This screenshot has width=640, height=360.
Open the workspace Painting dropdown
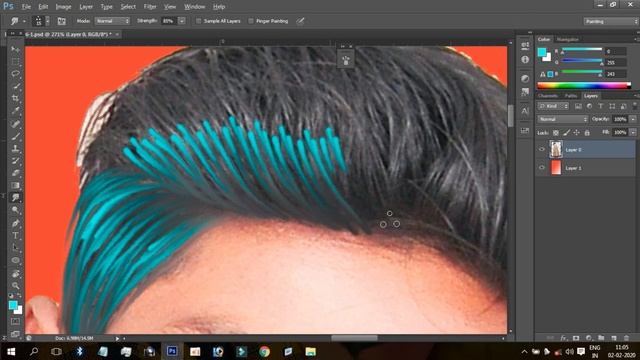611,21
